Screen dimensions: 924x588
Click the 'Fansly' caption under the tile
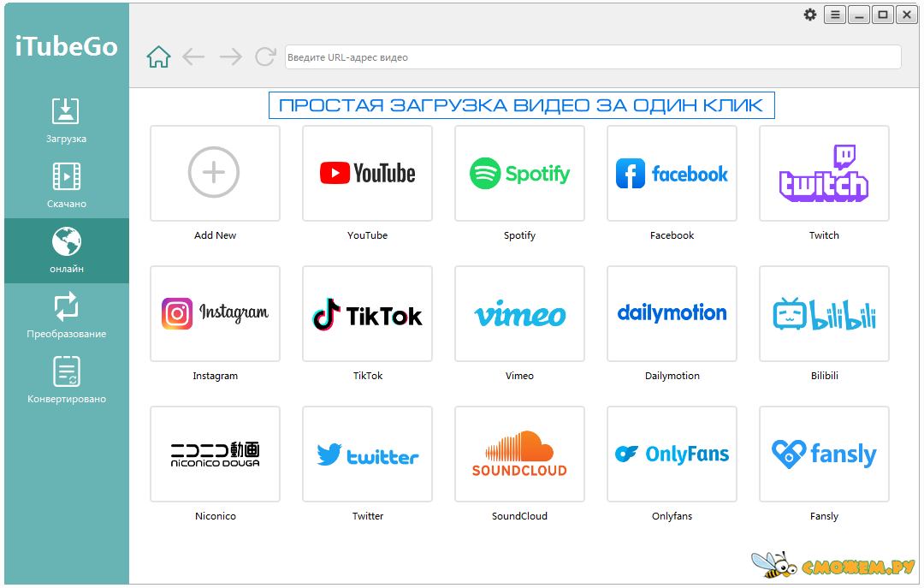click(x=824, y=516)
